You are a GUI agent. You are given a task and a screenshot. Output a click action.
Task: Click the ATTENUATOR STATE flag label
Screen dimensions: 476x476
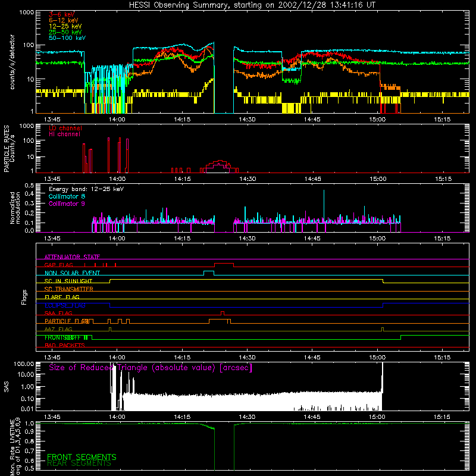coord(72,257)
